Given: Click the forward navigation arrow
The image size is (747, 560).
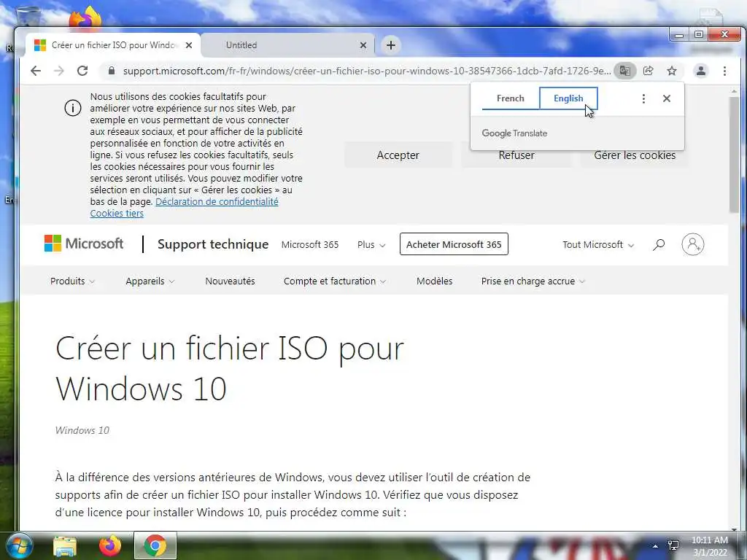Looking at the screenshot, I should click(x=58, y=71).
